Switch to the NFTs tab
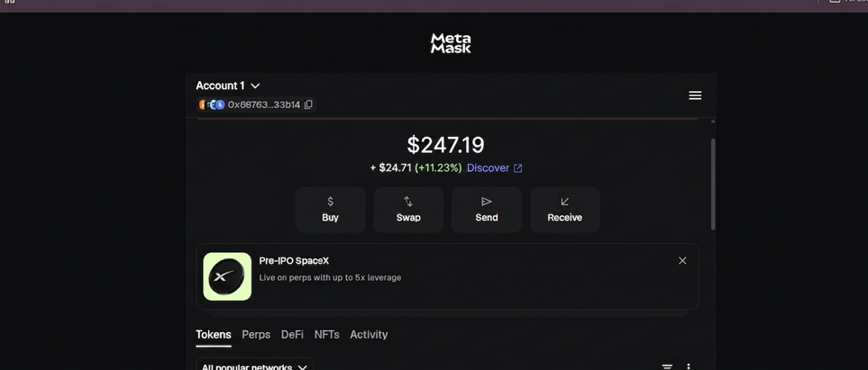 326,335
